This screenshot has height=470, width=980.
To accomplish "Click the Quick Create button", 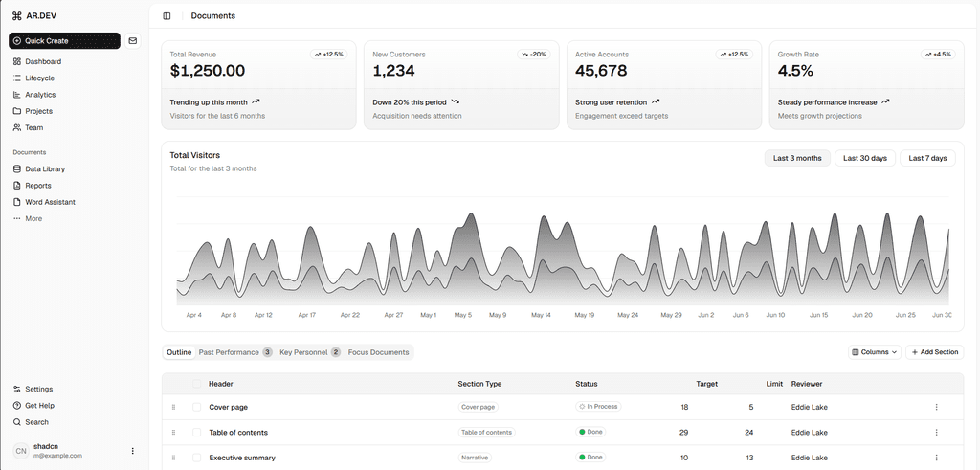I will coord(64,40).
